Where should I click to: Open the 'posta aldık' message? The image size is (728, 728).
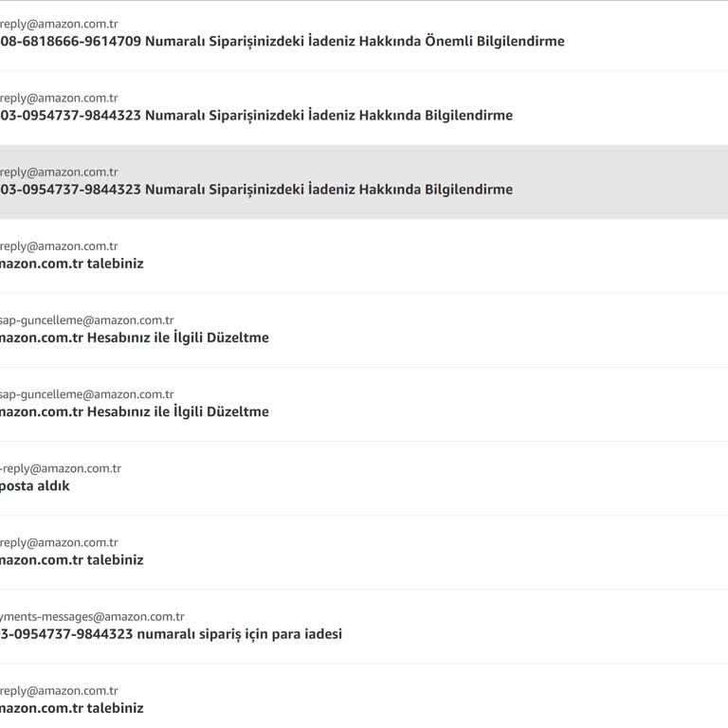364,479
